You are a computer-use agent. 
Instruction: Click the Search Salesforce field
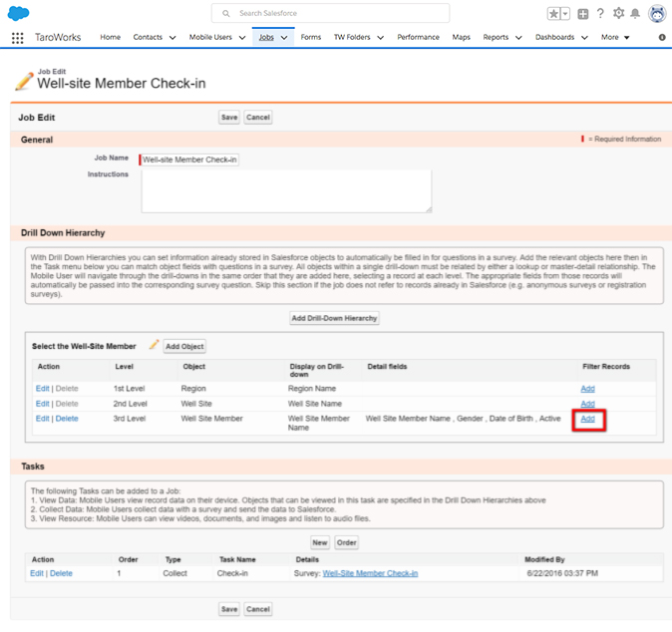click(x=330, y=13)
